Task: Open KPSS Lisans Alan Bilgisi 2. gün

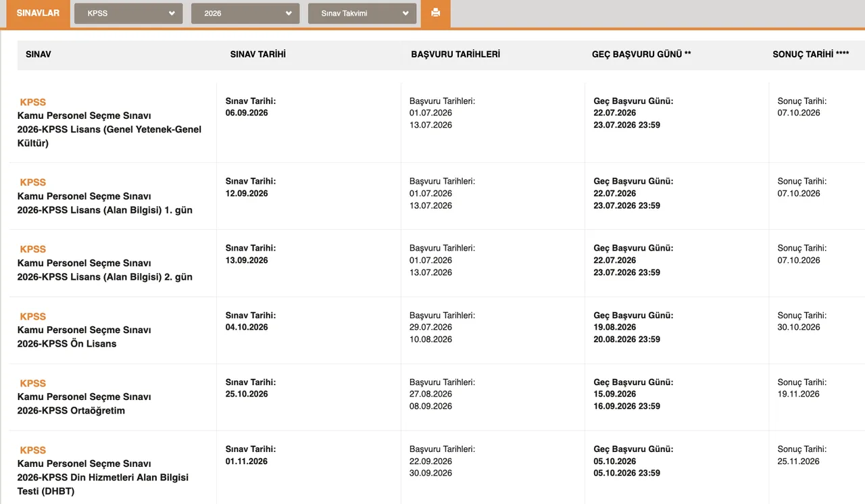Action: pyautogui.click(x=105, y=276)
